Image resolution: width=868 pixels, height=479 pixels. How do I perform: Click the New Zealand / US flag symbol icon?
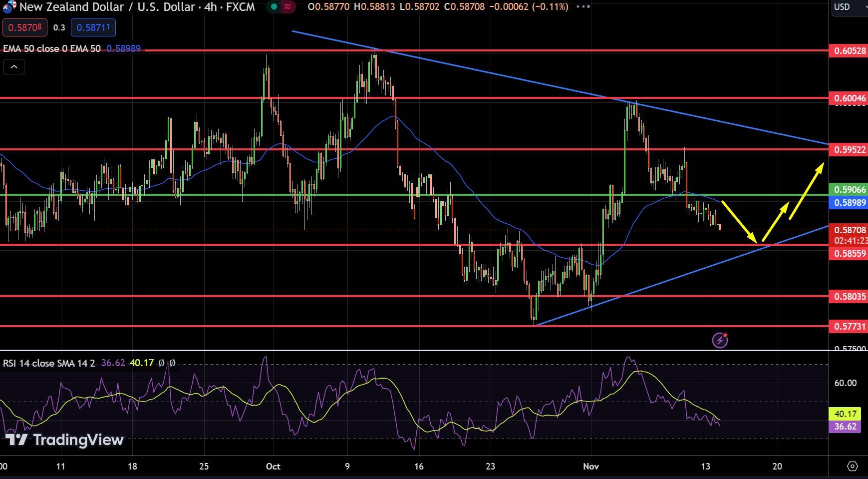tap(8, 6)
